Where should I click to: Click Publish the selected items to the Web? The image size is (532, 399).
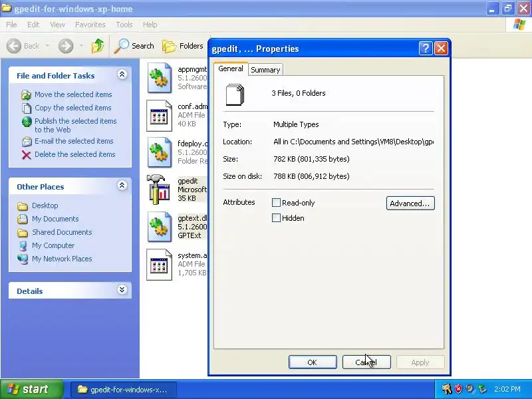[x=75, y=125]
